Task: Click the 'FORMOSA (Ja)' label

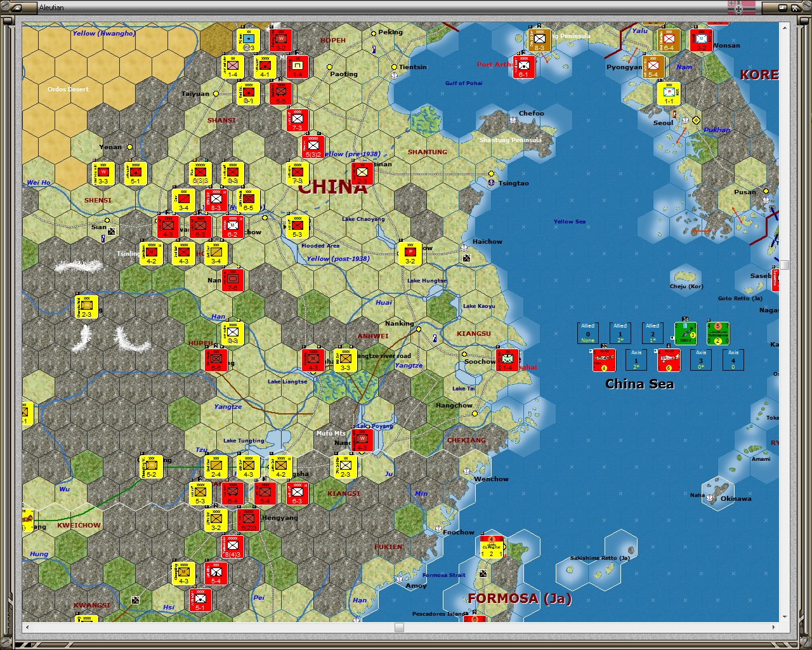Action: [x=520, y=598]
